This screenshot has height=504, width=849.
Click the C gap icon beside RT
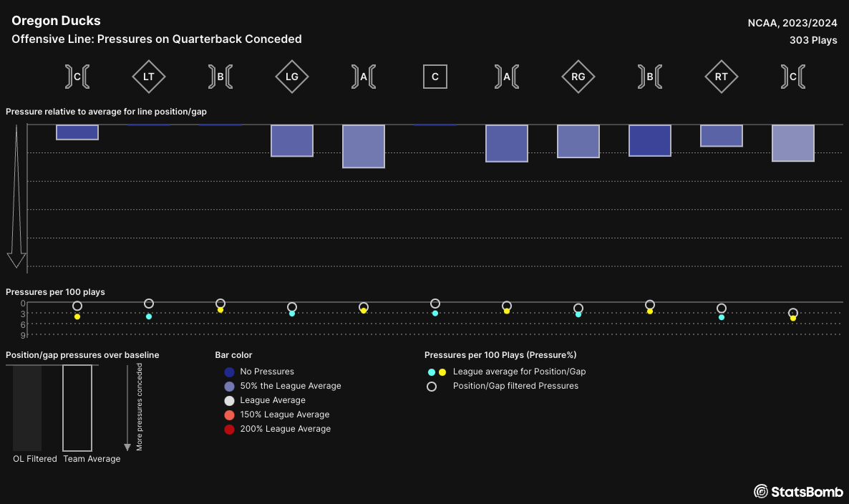pyautogui.click(x=792, y=77)
